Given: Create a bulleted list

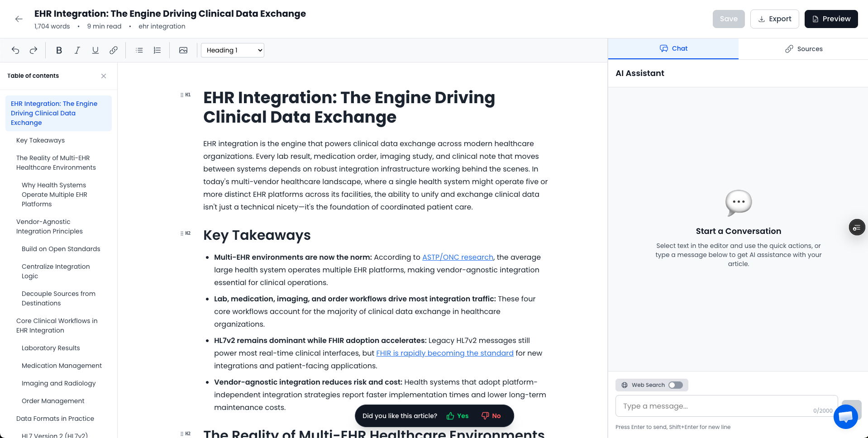Looking at the screenshot, I should (139, 50).
